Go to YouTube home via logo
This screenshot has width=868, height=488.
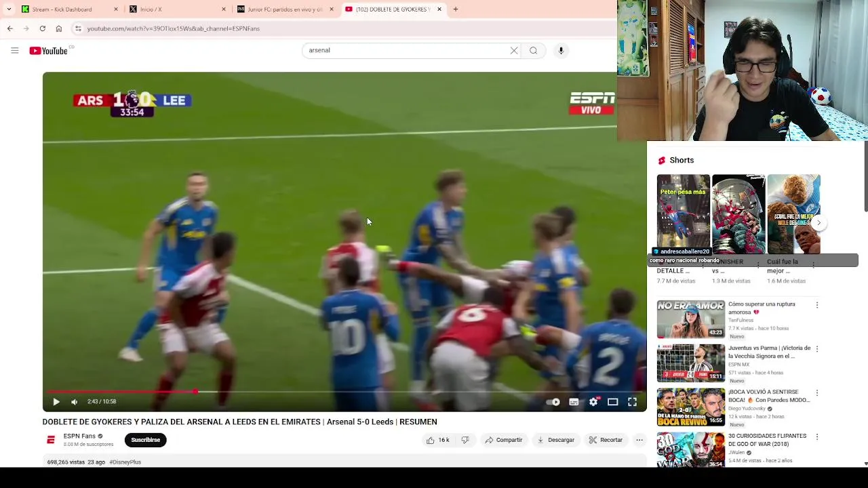pos(48,51)
